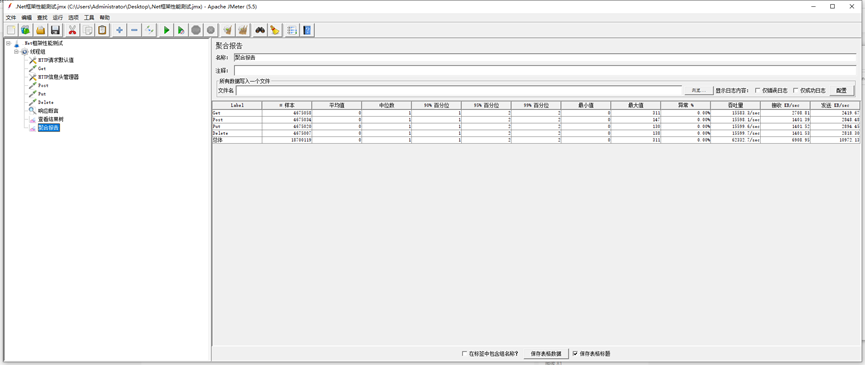
Task: Open the 运行 menu
Action: [x=58, y=18]
